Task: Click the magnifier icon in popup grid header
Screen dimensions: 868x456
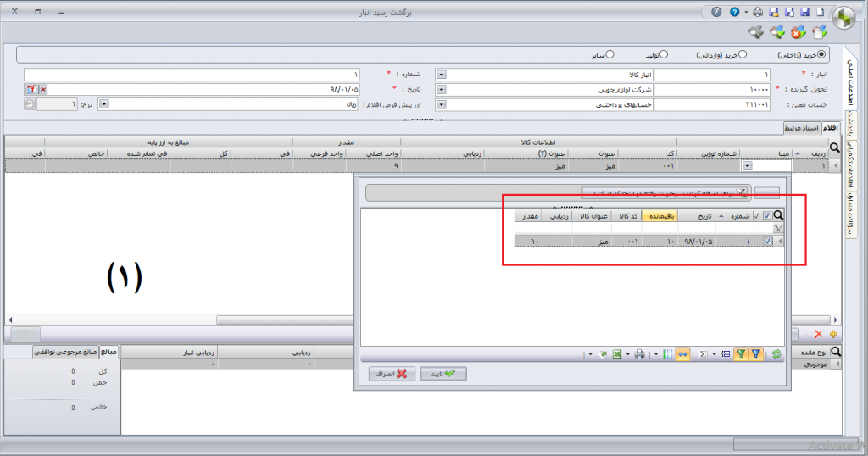Action: 778,216
